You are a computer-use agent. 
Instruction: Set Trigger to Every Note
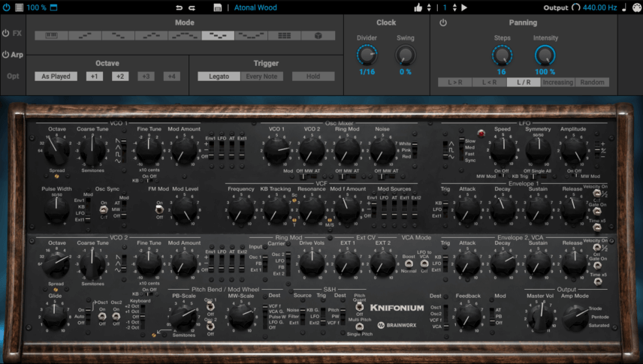click(x=261, y=77)
